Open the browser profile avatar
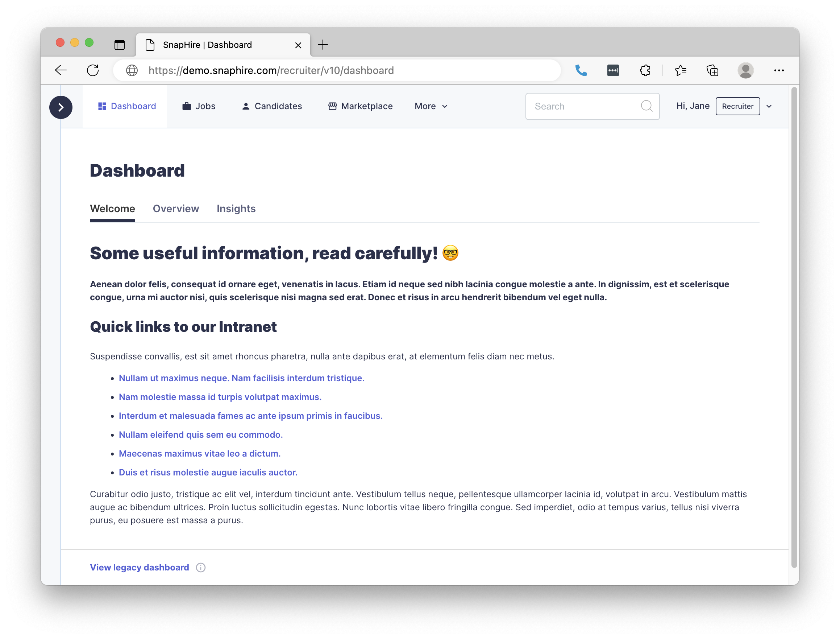The image size is (840, 639). coord(745,70)
